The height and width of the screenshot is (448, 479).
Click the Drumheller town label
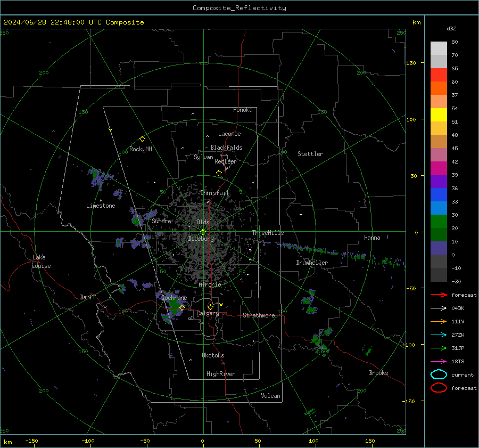312,263
